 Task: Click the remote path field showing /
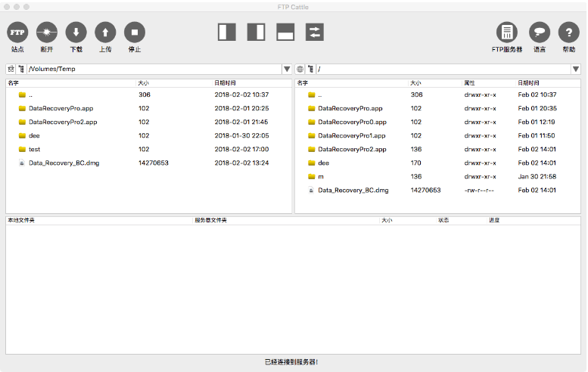443,69
